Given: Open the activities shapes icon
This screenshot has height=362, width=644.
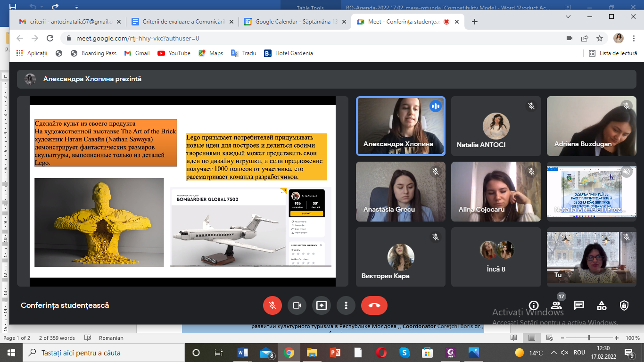Looking at the screenshot, I should click(602, 305).
